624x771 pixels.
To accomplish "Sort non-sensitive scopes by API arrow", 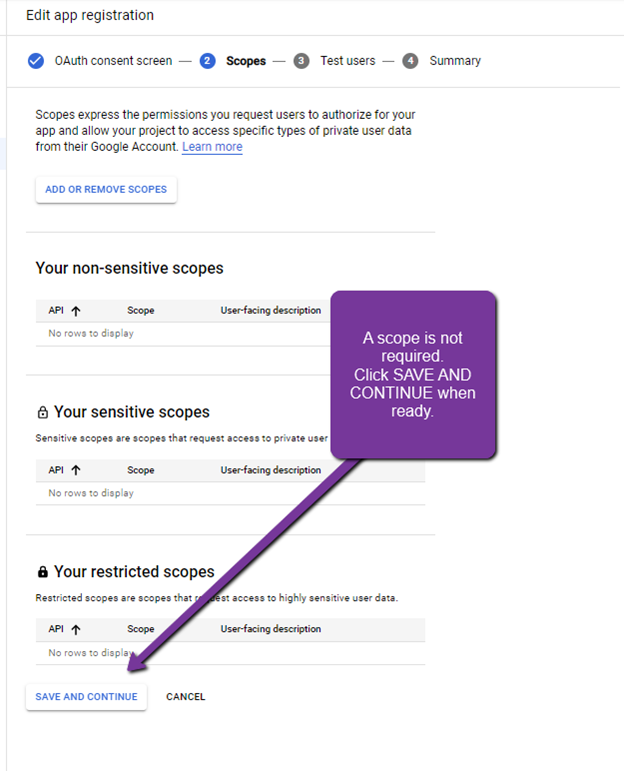I will point(76,311).
